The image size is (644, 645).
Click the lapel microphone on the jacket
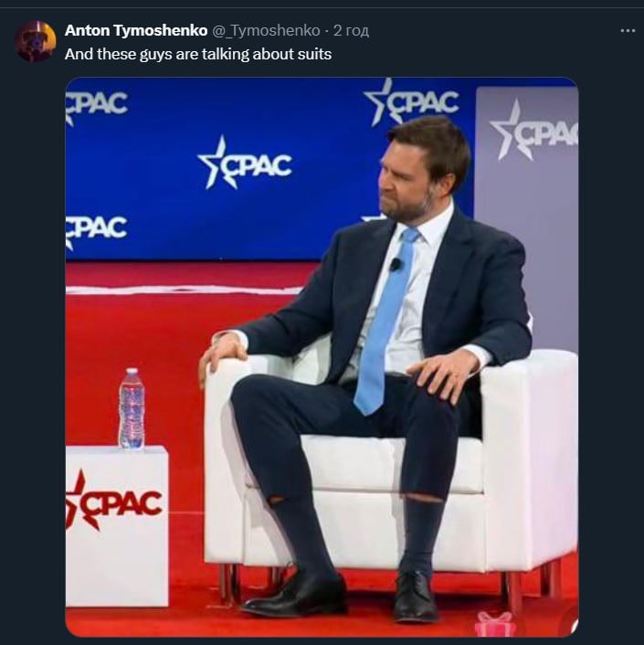point(396,264)
